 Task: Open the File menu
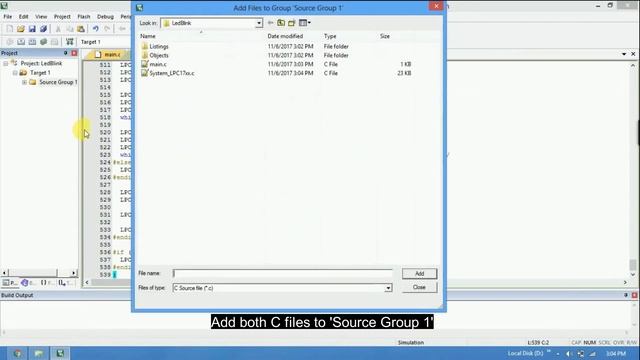8,16
